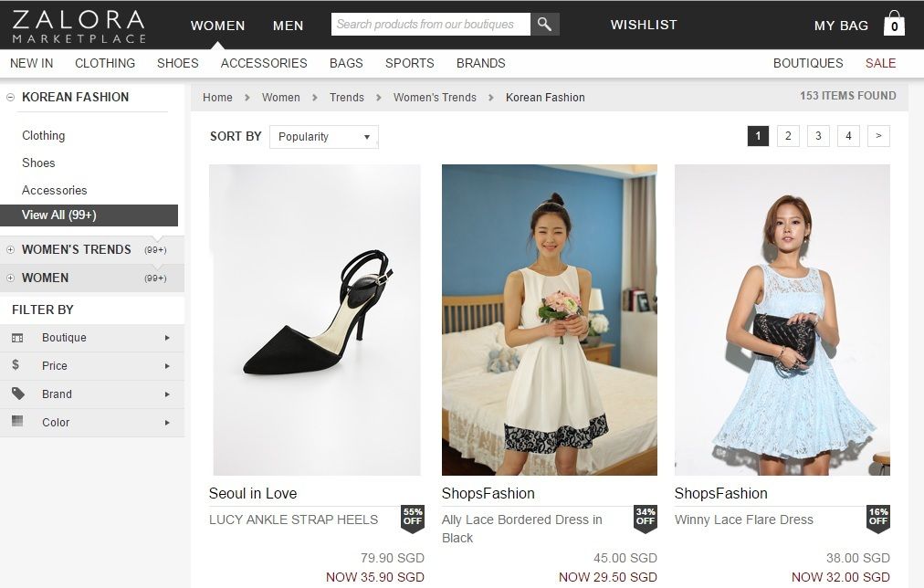Click ShopsFashion above Winny Lace Dress
The image size is (924, 588).
click(x=720, y=493)
